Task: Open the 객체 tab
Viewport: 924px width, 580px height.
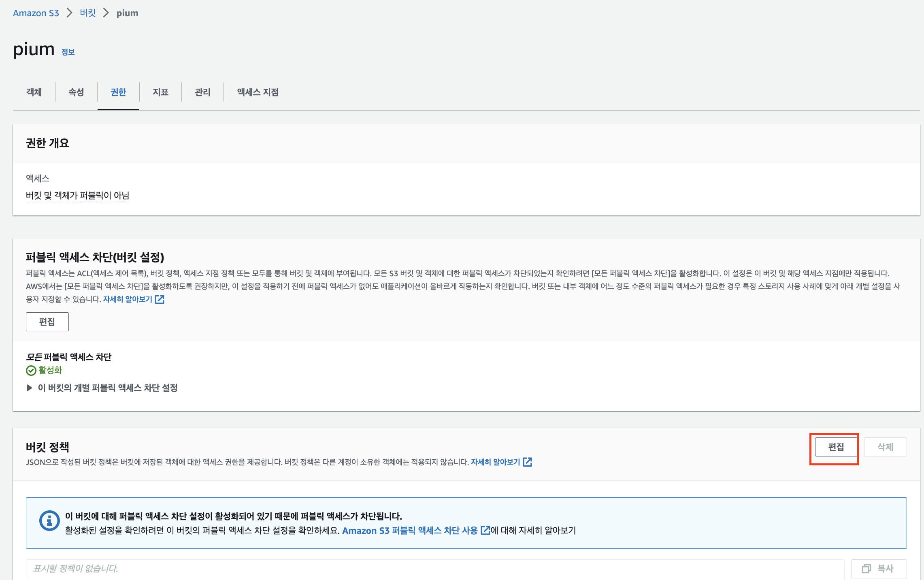Action: 34,92
